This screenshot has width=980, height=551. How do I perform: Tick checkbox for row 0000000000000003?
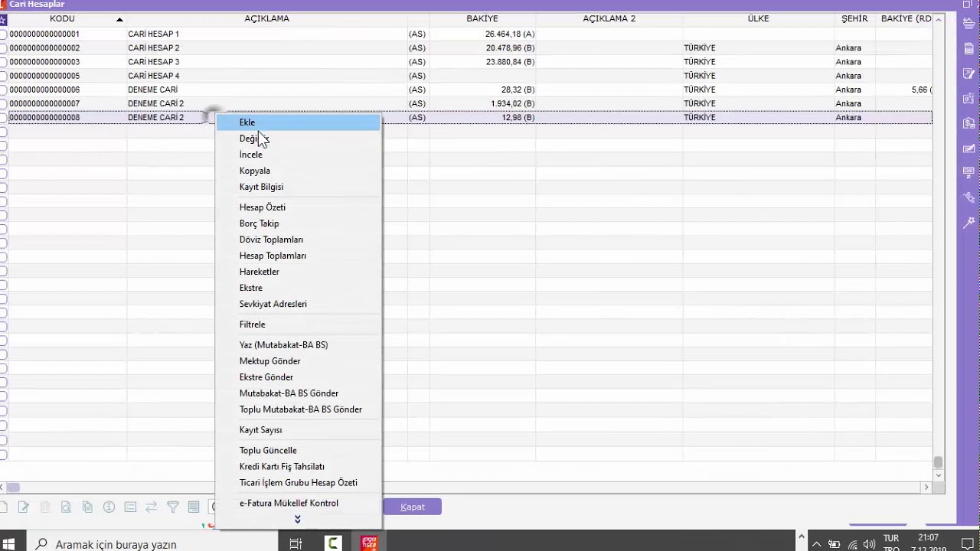(x=3, y=62)
